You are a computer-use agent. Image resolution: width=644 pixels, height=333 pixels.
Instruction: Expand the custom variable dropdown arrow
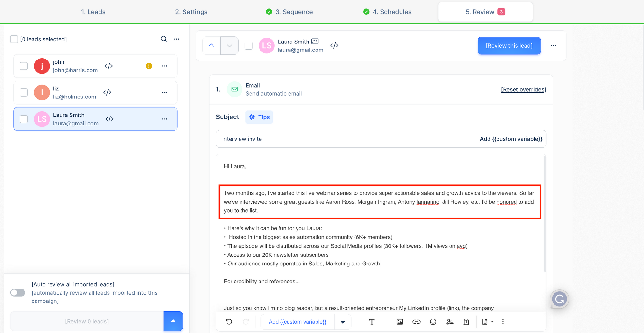tap(343, 322)
